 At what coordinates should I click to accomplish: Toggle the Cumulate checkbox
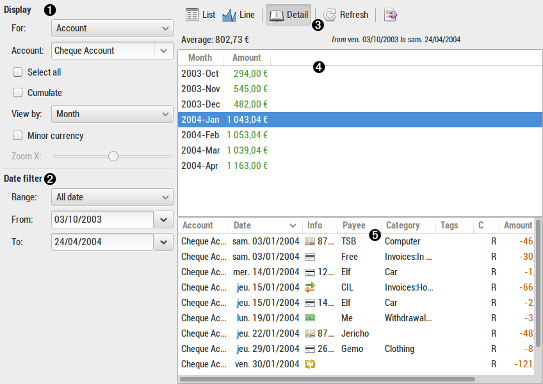pyautogui.click(x=18, y=92)
